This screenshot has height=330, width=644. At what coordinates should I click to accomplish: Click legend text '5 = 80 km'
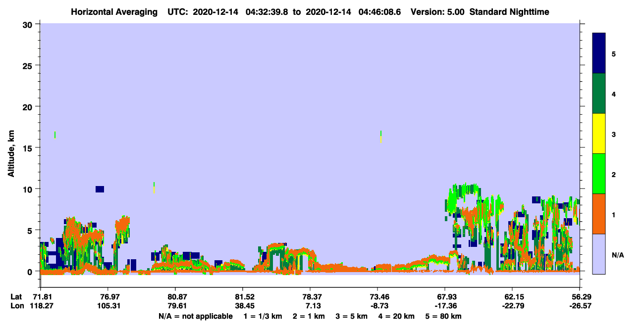tap(443, 316)
